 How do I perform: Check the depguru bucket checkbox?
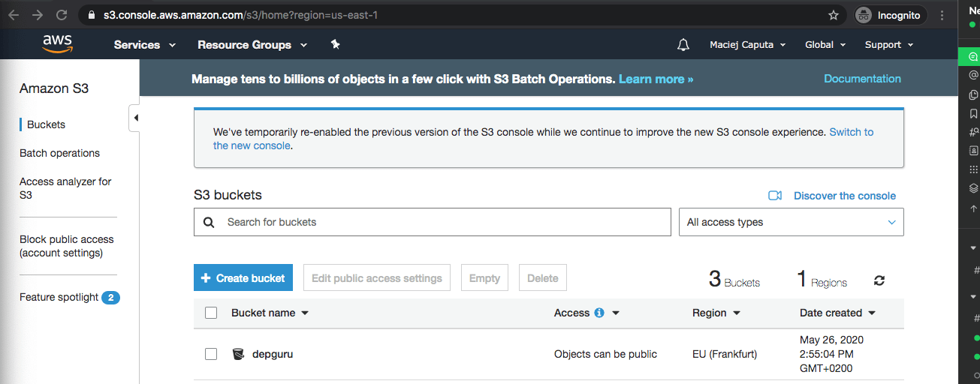point(211,354)
